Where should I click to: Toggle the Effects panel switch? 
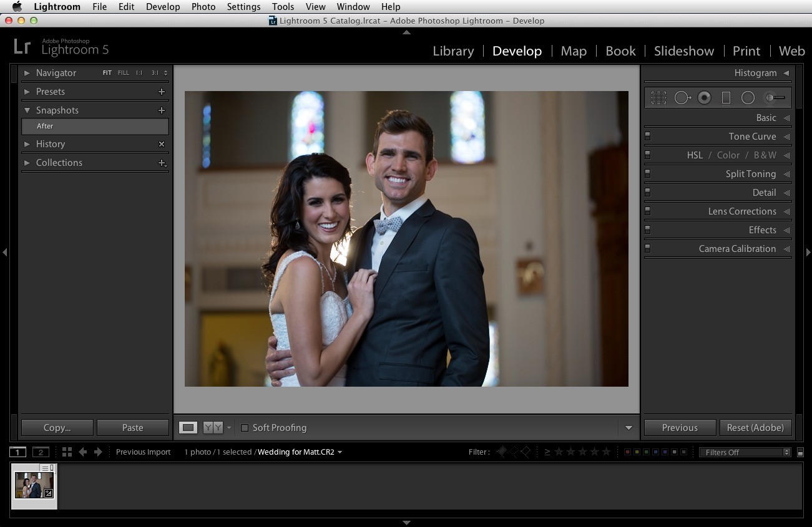[648, 229]
